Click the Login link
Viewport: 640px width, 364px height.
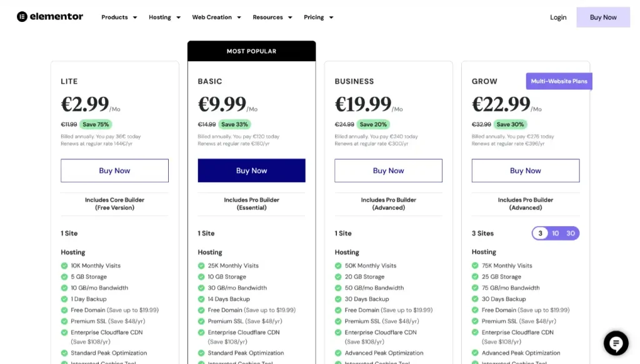tap(558, 17)
